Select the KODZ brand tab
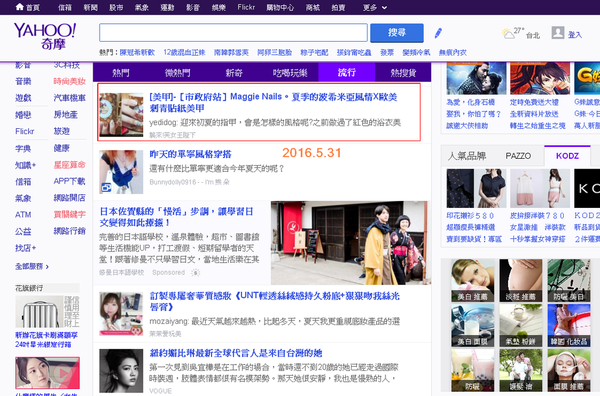 tap(567, 156)
